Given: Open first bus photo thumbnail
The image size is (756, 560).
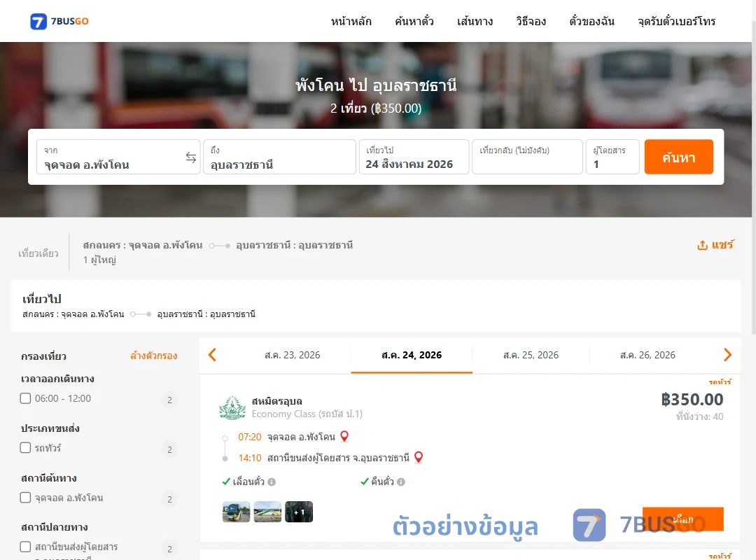Looking at the screenshot, I should point(237,512).
